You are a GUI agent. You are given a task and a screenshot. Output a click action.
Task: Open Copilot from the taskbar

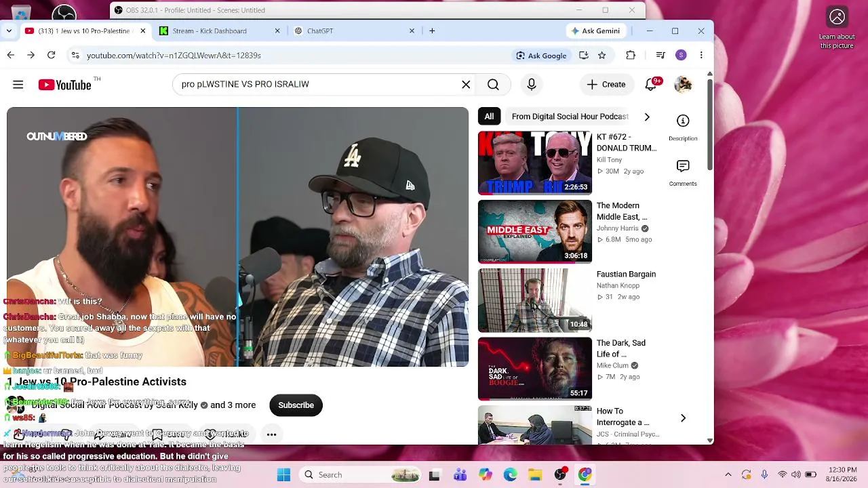(485, 475)
